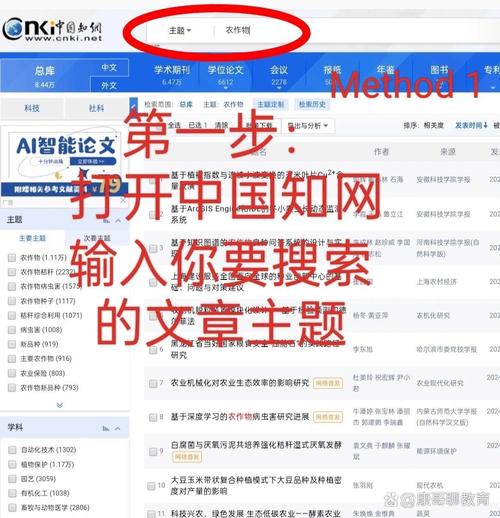This screenshot has height=518, width=500.
Task: Open the 导出与分析 dropdown
Action: coord(307,126)
